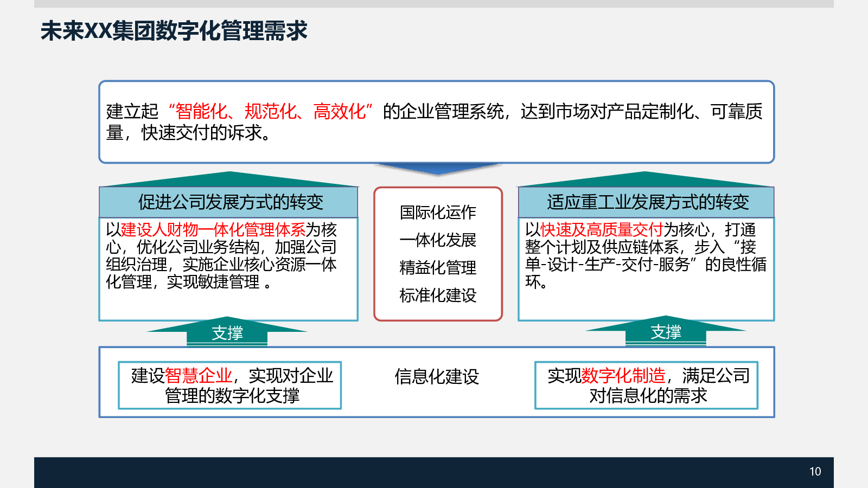This screenshot has width=868, height=488.
Task: Select the center label 信息化建设
Action: [437, 377]
